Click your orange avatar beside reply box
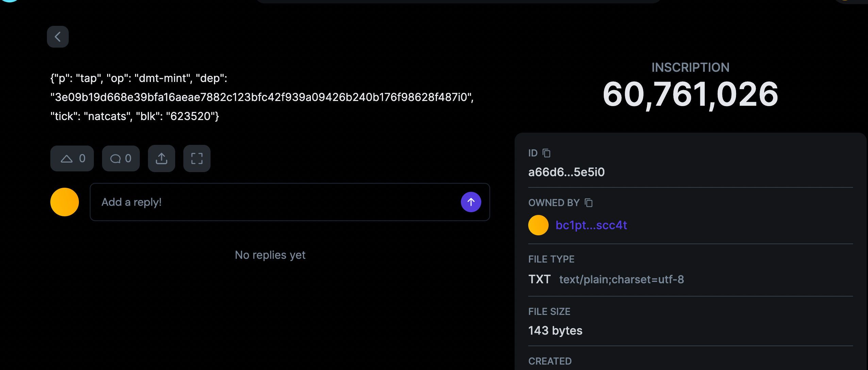Image resolution: width=868 pixels, height=370 pixels. (65, 202)
